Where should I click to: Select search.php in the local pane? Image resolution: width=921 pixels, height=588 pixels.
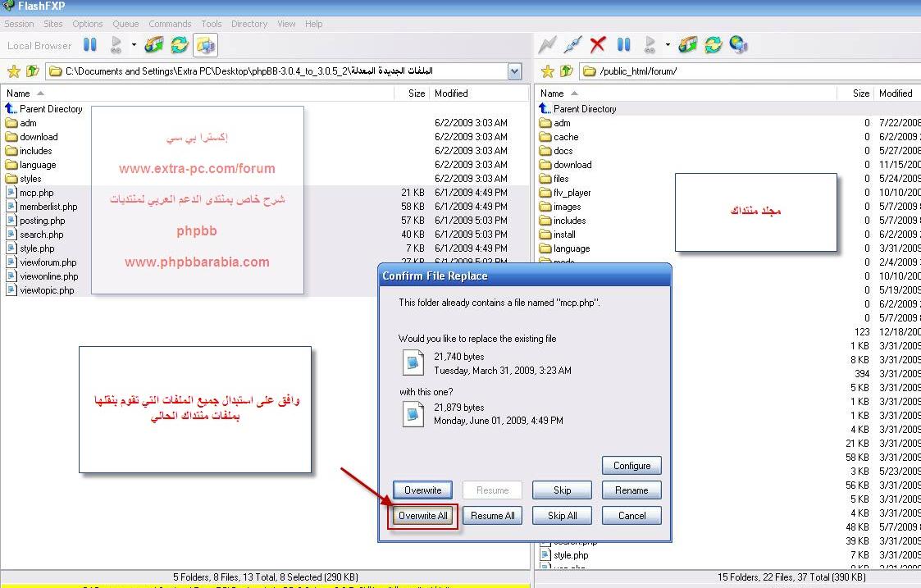point(34,235)
